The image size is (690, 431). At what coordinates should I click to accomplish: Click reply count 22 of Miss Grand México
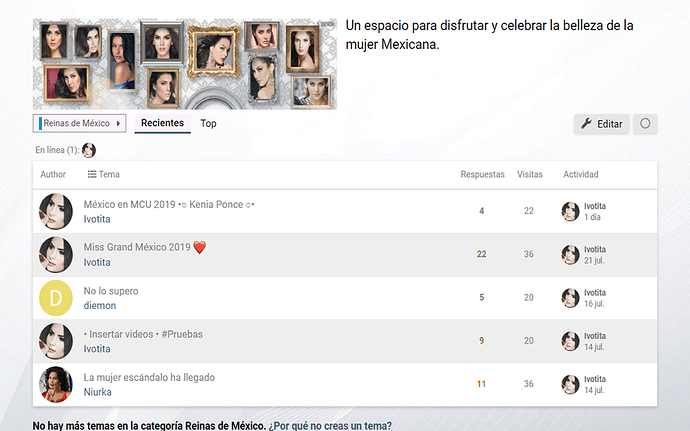pos(481,254)
